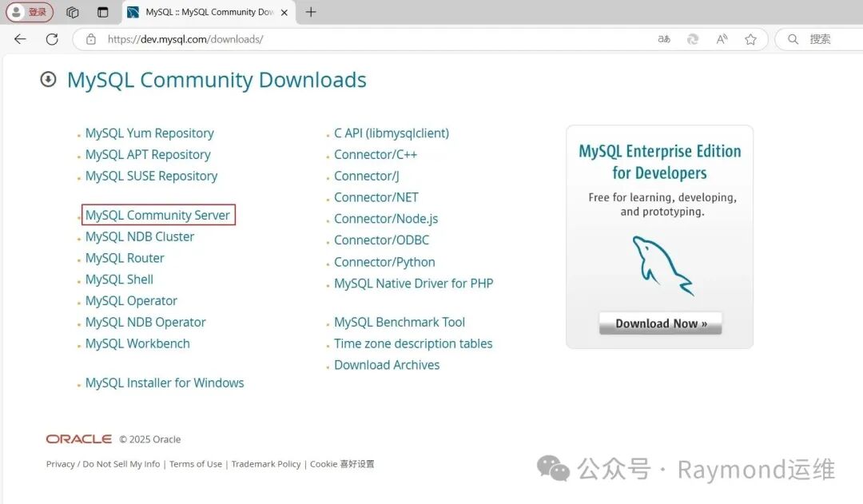Image resolution: width=863 pixels, height=504 pixels.
Task: Open a new tab with plus icon
Action: 311,12
